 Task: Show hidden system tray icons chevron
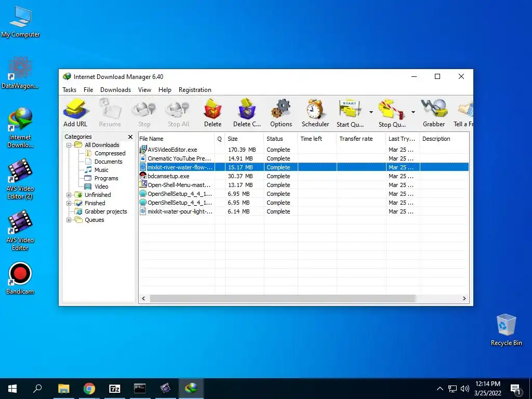coord(440,389)
